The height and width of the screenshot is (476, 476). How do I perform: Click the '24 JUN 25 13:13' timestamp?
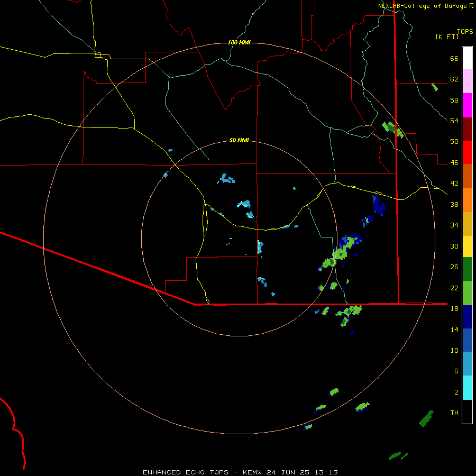[x=302, y=472]
